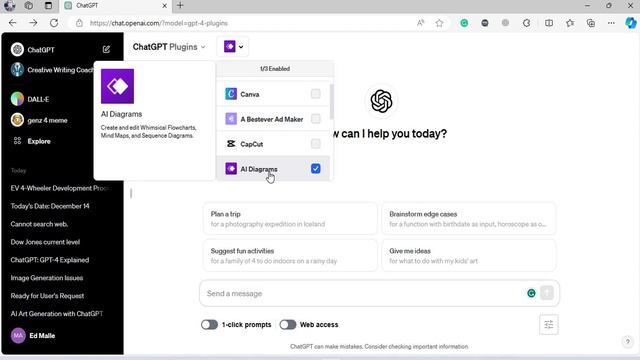Click the plugin list scrollbar
The image size is (640, 360).
tap(332, 102)
